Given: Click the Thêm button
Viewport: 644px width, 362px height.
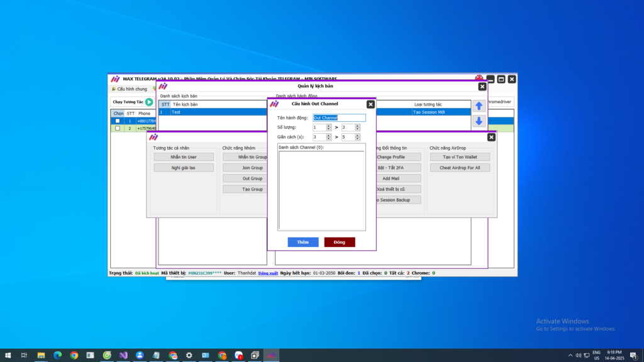Looking at the screenshot, I should pos(303,242).
